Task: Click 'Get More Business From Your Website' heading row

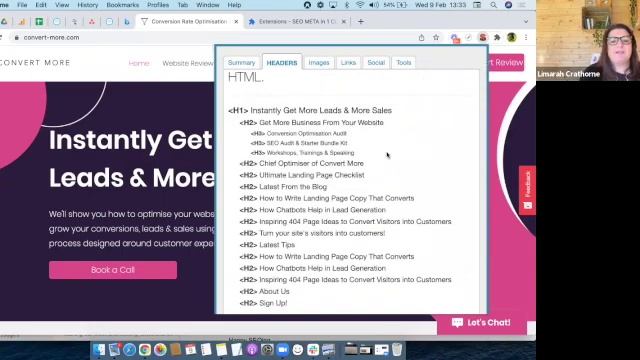Action: 311,122
